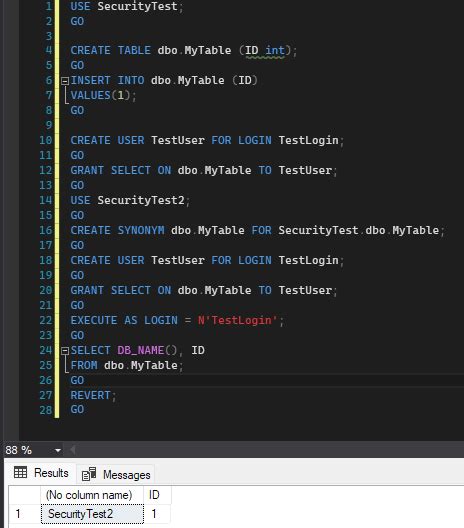Click 'REVERT;' on line 27
464x528 pixels.
click(x=93, y=395)
